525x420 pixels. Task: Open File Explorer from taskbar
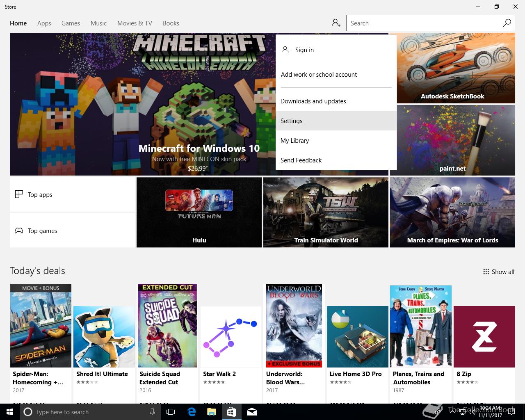pyautogui.click(x=211, y=412)
